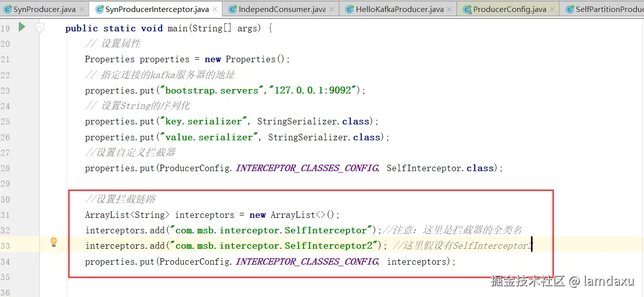Click the "public static void main" signature
Screen dimensions: 644x297
pyautogui.click(x=126, y=28)
